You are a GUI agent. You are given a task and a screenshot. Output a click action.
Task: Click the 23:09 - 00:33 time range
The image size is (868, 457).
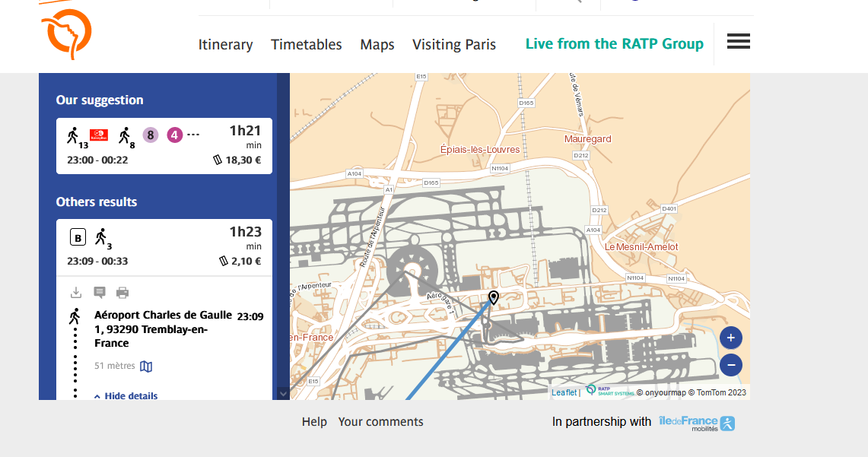click(x=97, y=261)
